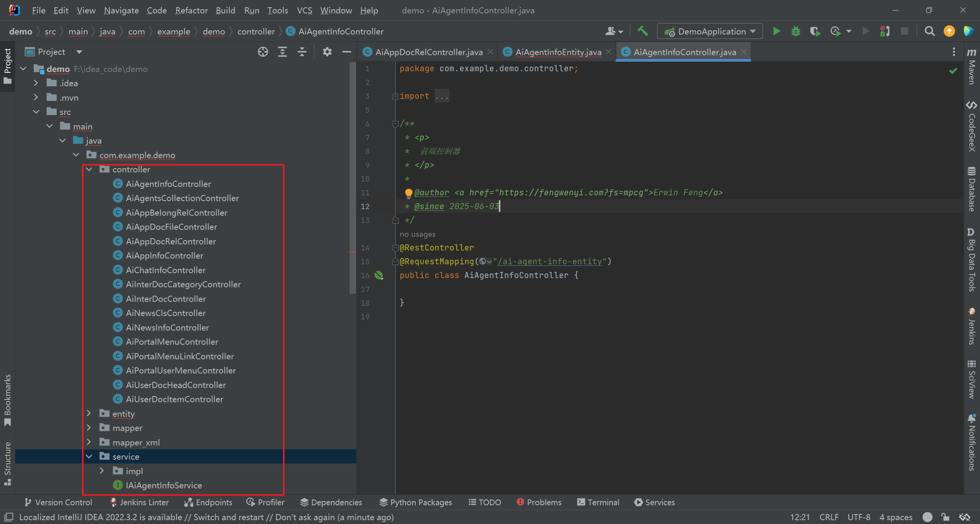Click the green inspection checkmark in editor
Screen dimensions: 980x524
click(x=953, y=71)
